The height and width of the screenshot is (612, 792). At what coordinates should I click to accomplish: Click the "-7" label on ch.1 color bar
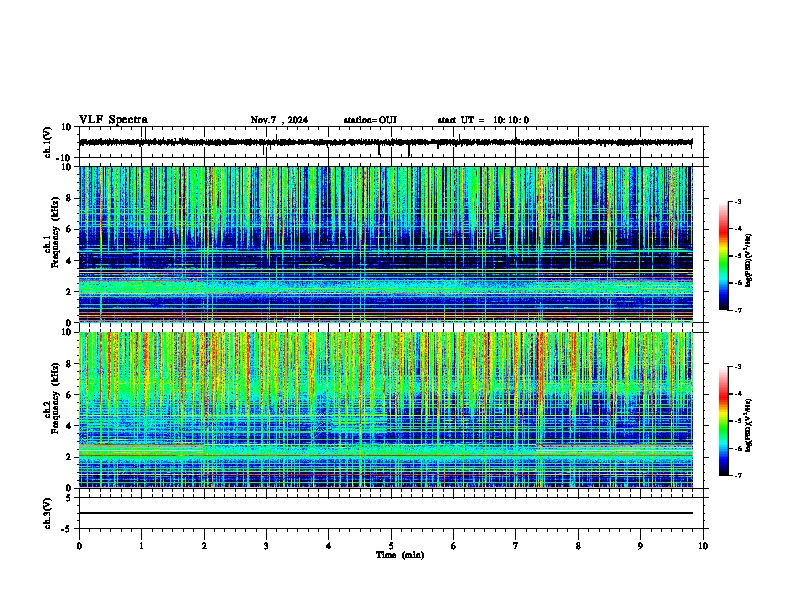738,310
